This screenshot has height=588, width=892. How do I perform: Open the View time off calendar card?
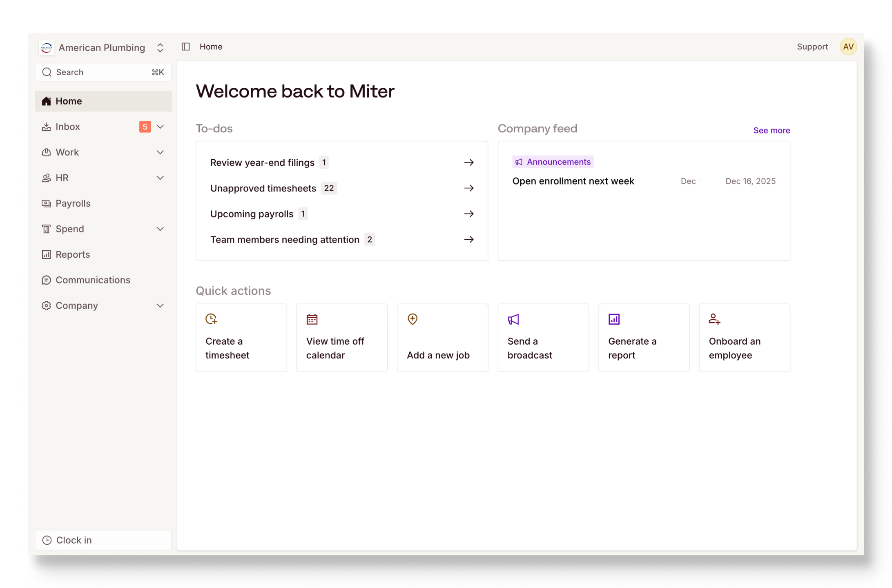coord(342,338)
